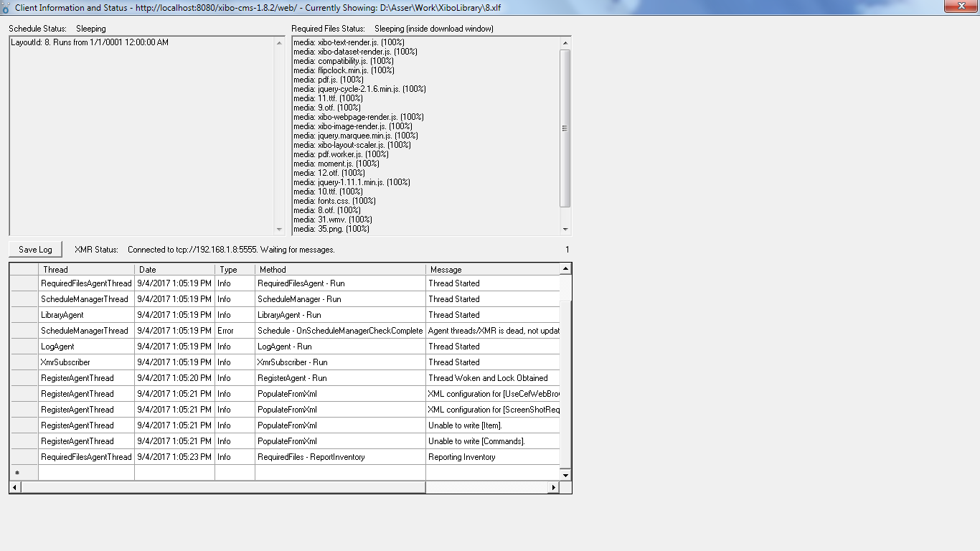Sort the log by the Thread column header
The image size is (980, 551).
(86, 270)
